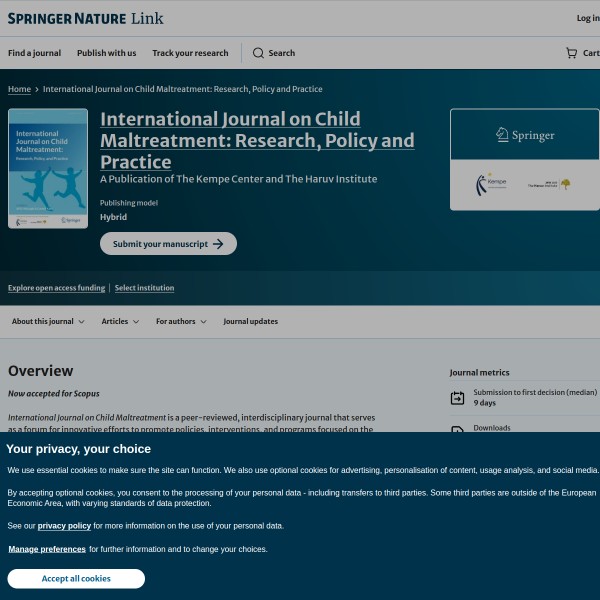
Task: Expand the About this journal menu
Action: 48,322
